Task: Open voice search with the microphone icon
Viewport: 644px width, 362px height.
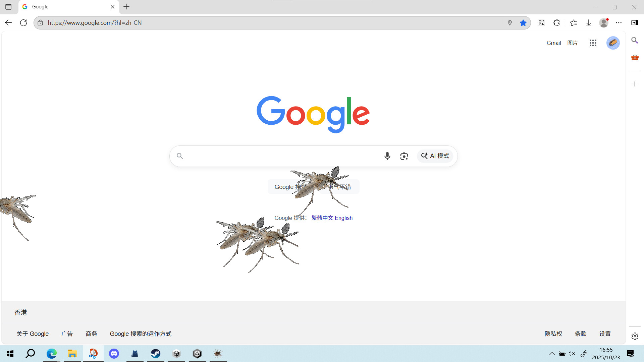Action: (387, 156)
